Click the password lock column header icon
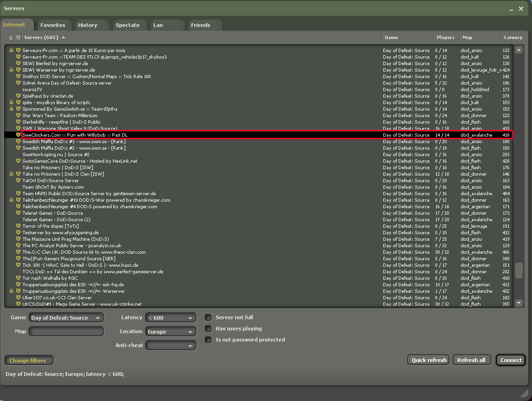 click(11, 38)
